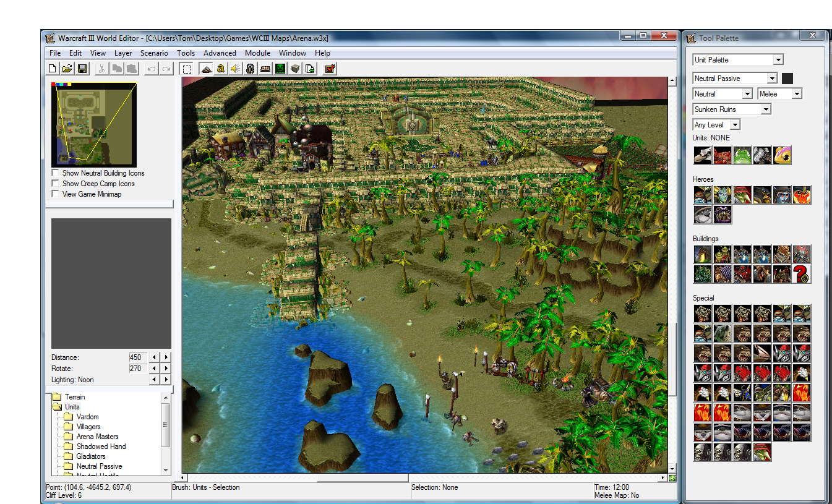Open the Module menu
Image resolution: width=832 pixels, height=504 pixels.
(257, 53)
